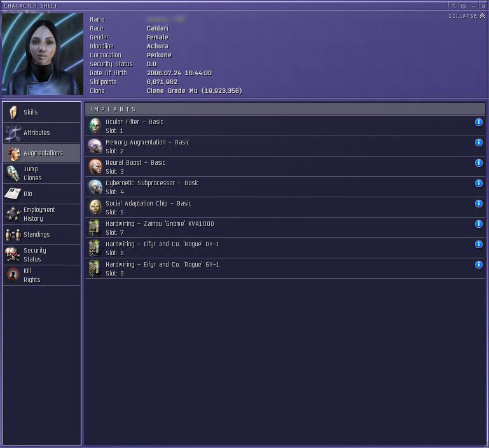Click the Ocular Filter implant icon
The width and height of the screenshot is (489, 448).
tap(95, 126)
